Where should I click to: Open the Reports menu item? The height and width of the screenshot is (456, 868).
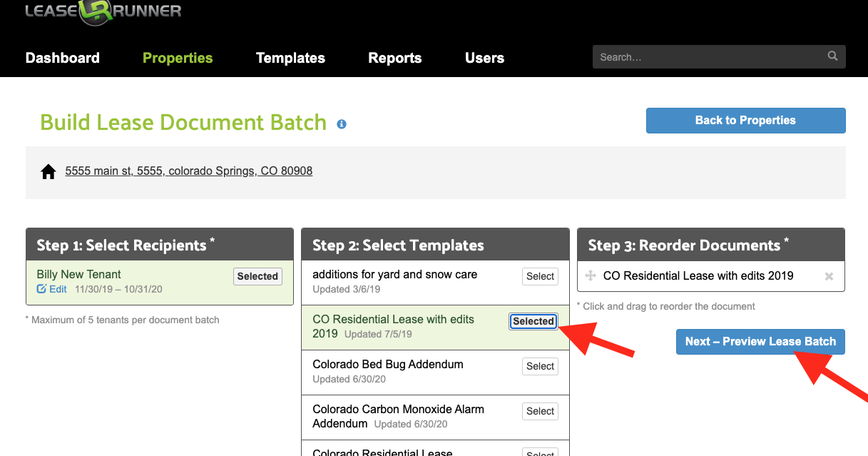(394, 58)
